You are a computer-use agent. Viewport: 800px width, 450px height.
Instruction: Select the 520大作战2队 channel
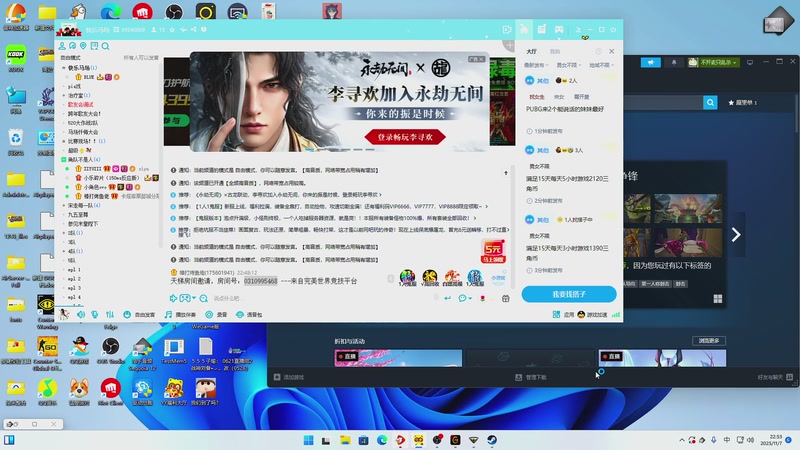pyautogui.click(x=83, y=123)
